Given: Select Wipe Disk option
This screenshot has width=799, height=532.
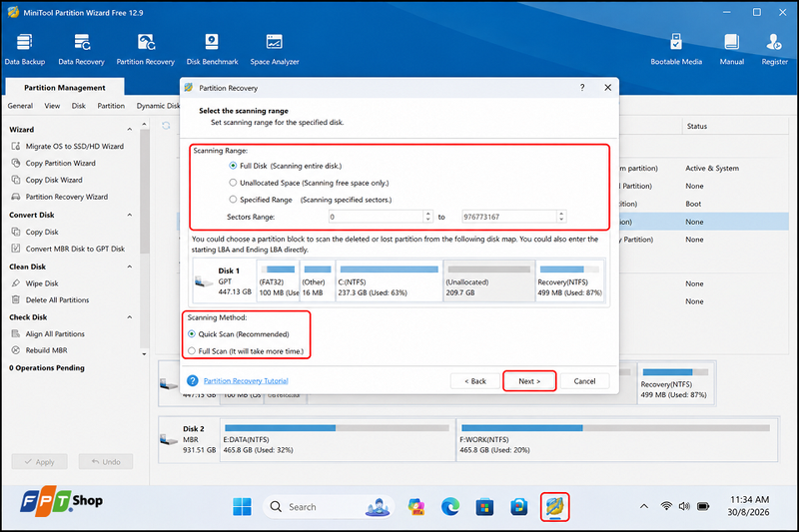Looking at the screenshot, I should [35, 283].
